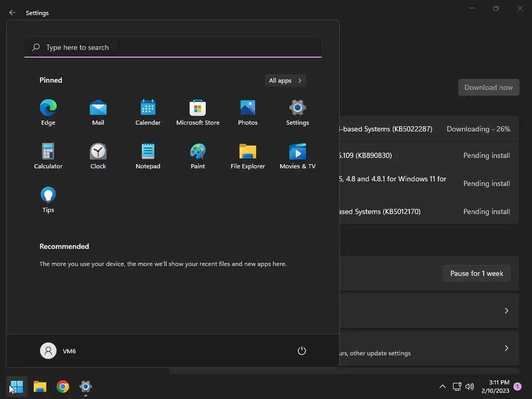Open Edge from pinned apps
Screen dimensions: 532x399
[48, 113]
